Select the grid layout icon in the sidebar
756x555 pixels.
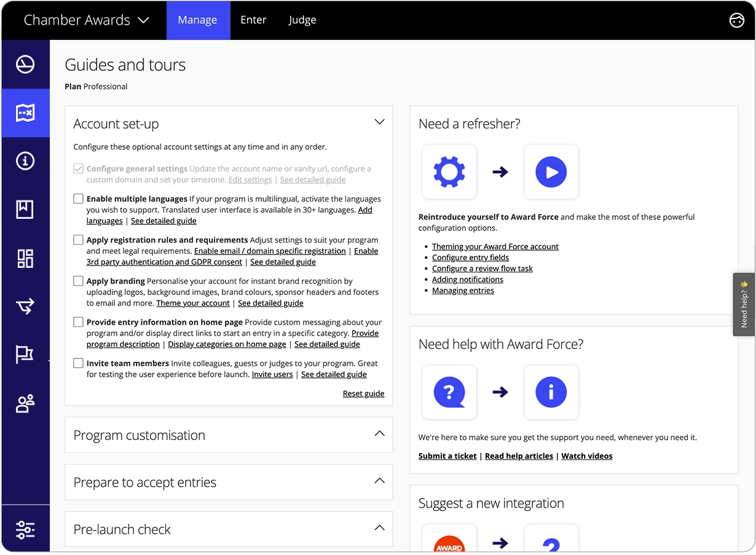tap(25, 258)
